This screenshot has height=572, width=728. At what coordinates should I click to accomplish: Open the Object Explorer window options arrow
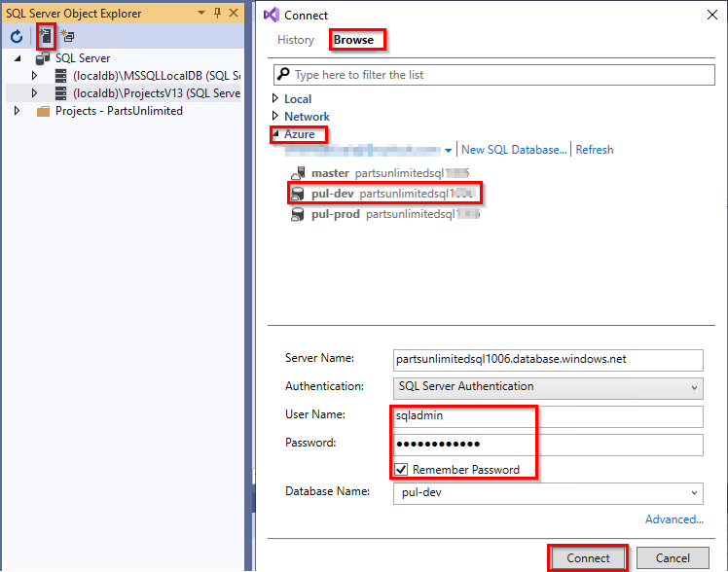point(201,13)
